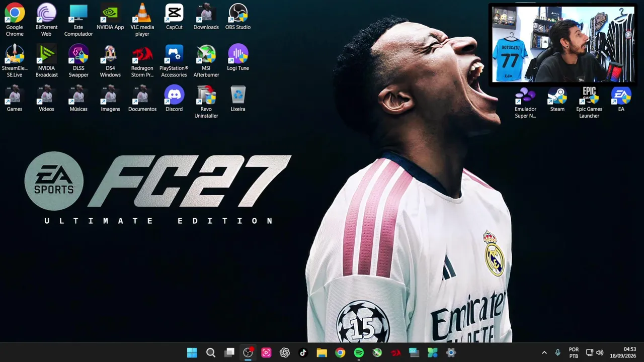Viewport: 644px width, 362px height.
Task: Click the microphone tray icon
Action: coord(557,353)
